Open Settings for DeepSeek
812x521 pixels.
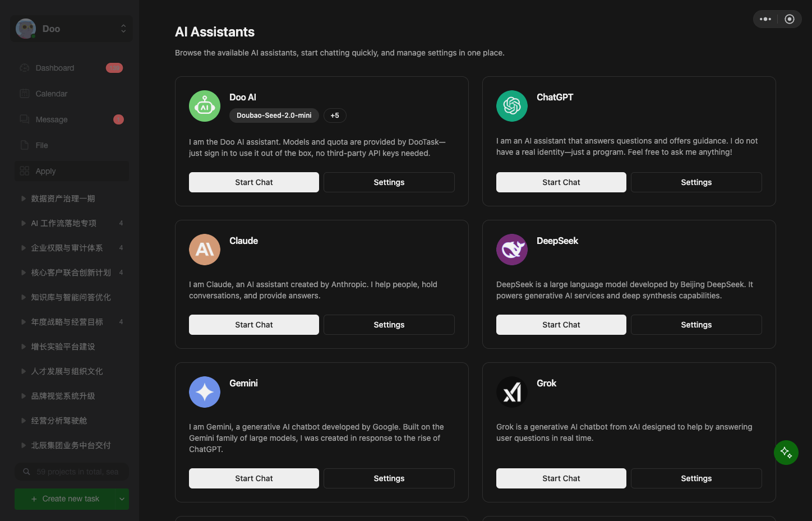click(x=696, y=325)
